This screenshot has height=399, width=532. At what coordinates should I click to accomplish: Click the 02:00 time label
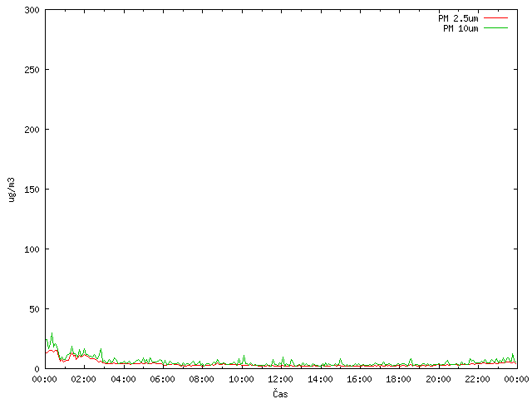[84, 379]
